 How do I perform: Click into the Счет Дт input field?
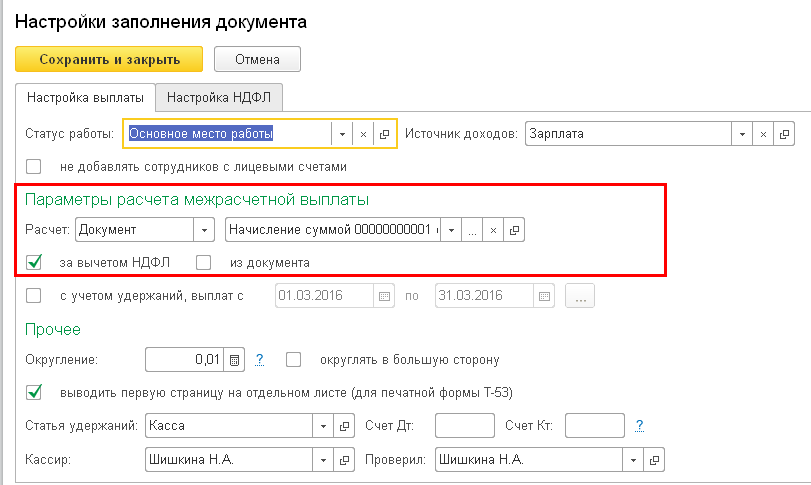(x=465, y=426)
